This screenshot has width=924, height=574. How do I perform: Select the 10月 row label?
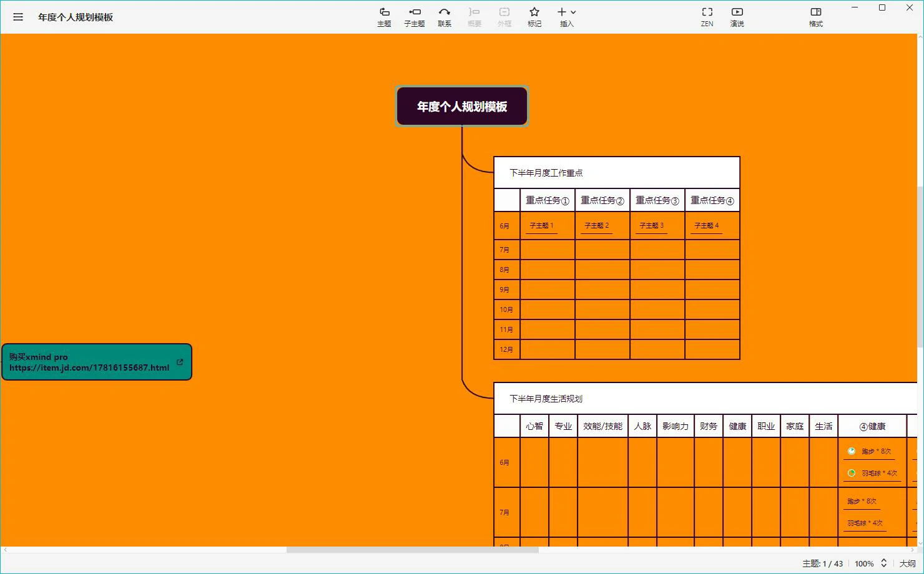pos(506,309)
